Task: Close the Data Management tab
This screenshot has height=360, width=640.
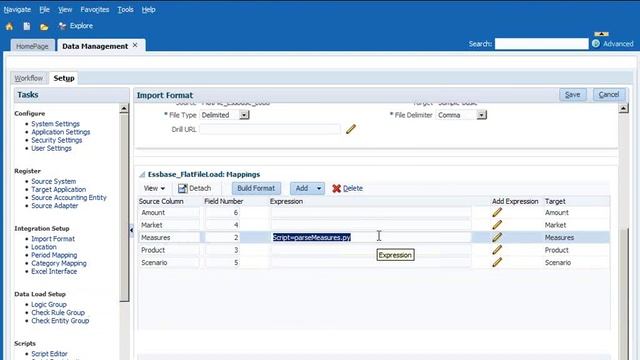Action: click(135, 45)
